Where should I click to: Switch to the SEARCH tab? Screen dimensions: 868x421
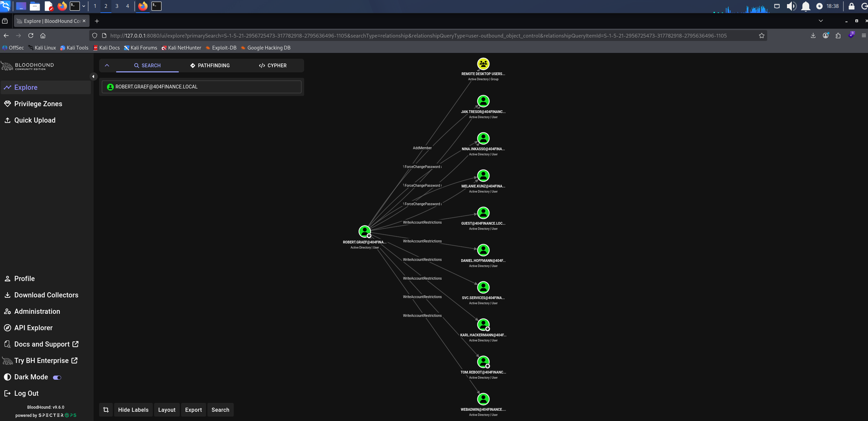(147, 66)
